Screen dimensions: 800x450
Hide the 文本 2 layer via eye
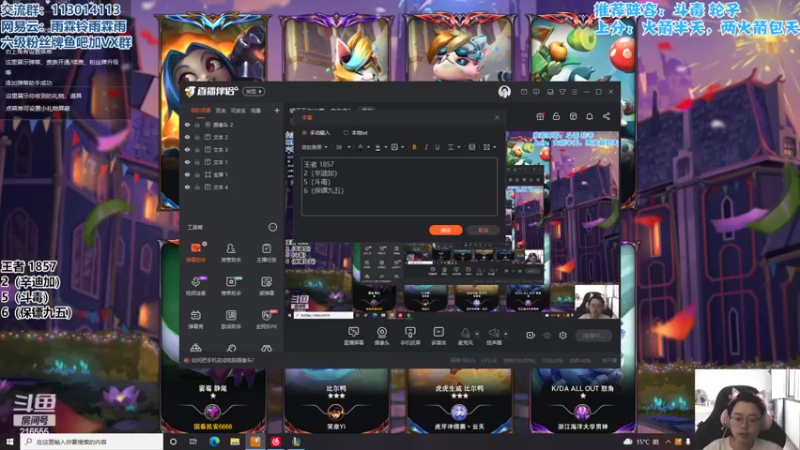pos(187,137)
